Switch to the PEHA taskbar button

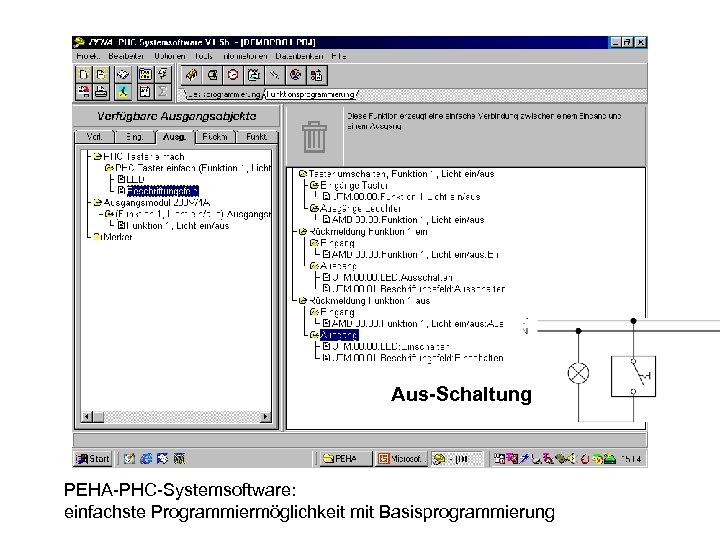(346, 458)
